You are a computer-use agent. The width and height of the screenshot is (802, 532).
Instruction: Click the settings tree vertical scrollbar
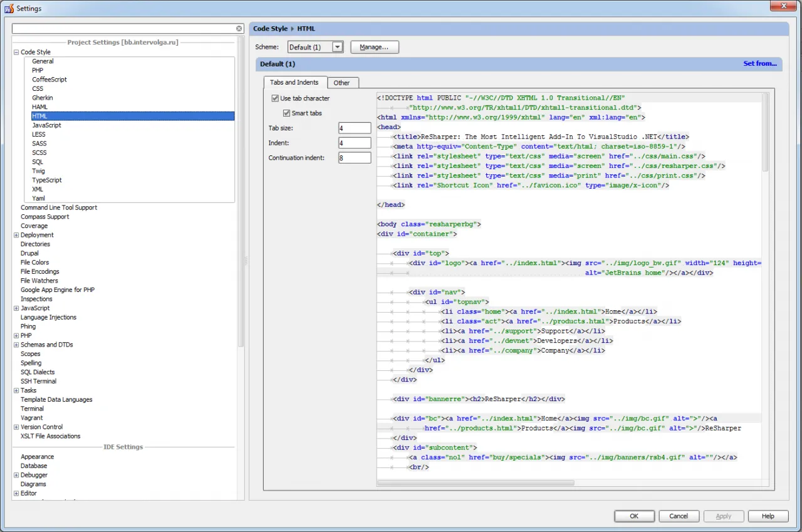point(241,193)
